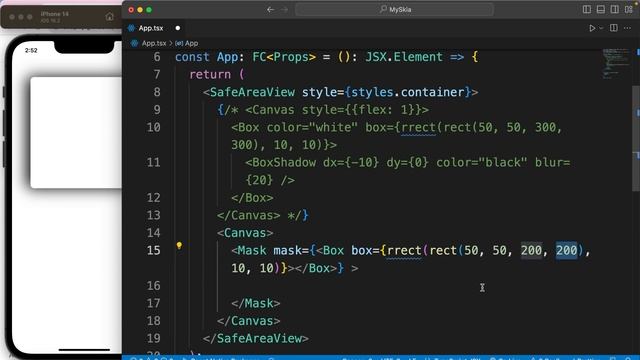The width and height of the screenshot is (640, 360).
Task: Click JSX.Element on line 6
Action: [x=404, y=57]
